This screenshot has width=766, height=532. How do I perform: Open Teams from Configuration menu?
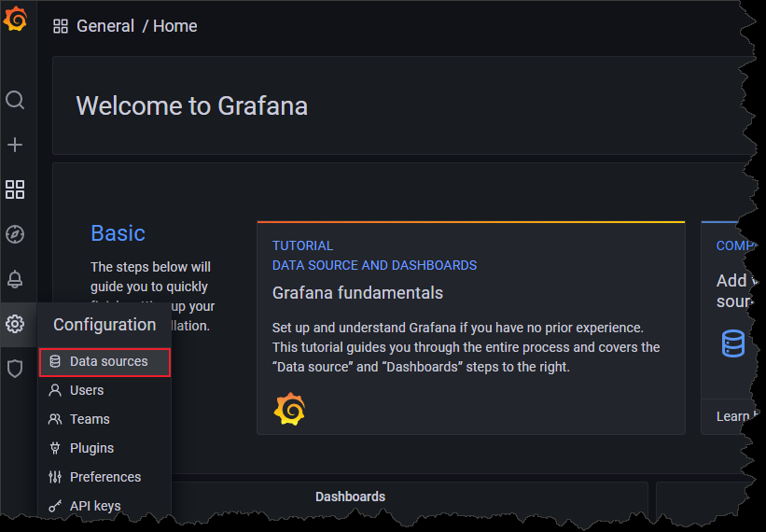tap(90, 419)
